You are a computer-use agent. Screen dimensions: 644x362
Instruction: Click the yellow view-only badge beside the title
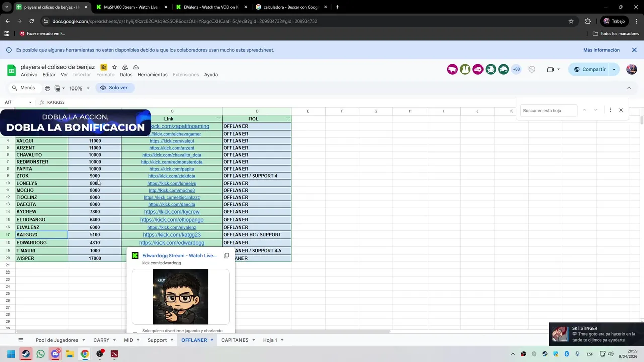104,67
